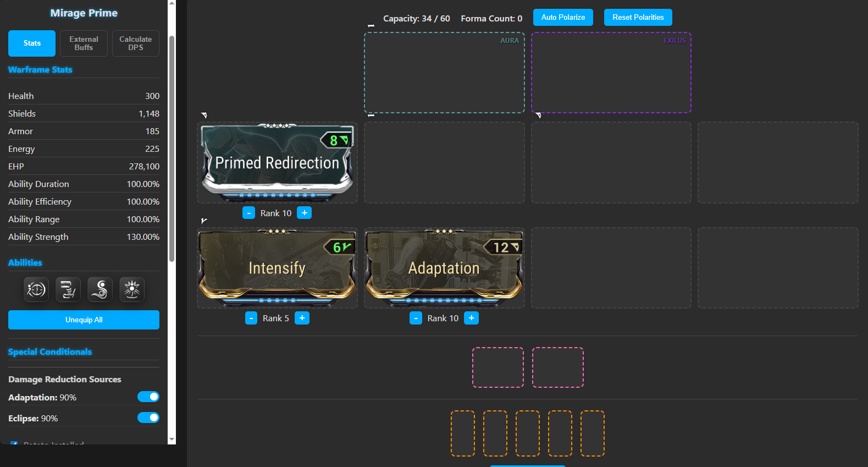
Task: Decrease Primed Redirection rank with minus button
Action: point(248,213)
